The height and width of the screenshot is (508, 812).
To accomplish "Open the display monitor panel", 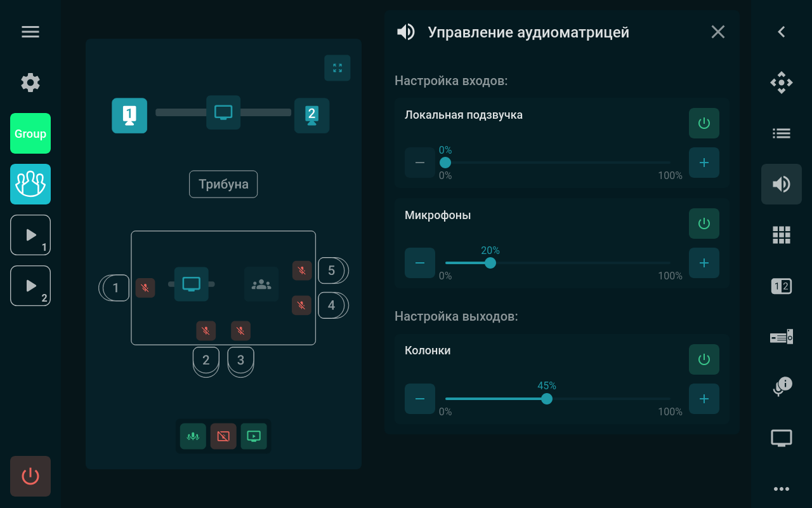I will coord(782,438).
